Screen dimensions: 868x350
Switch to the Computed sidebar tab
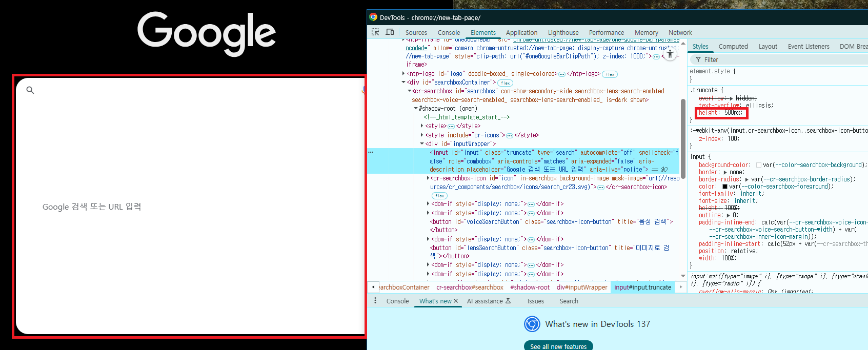tap(733, 46)
